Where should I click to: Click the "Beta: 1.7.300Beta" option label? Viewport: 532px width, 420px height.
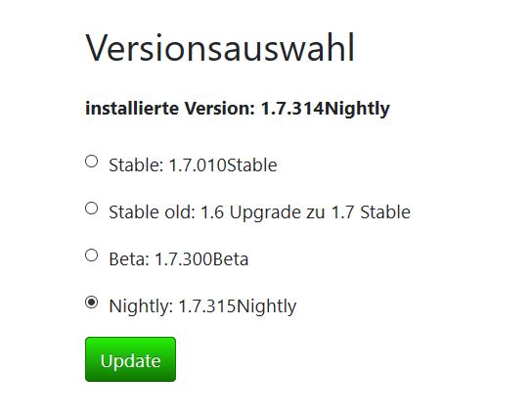point(178,259)
